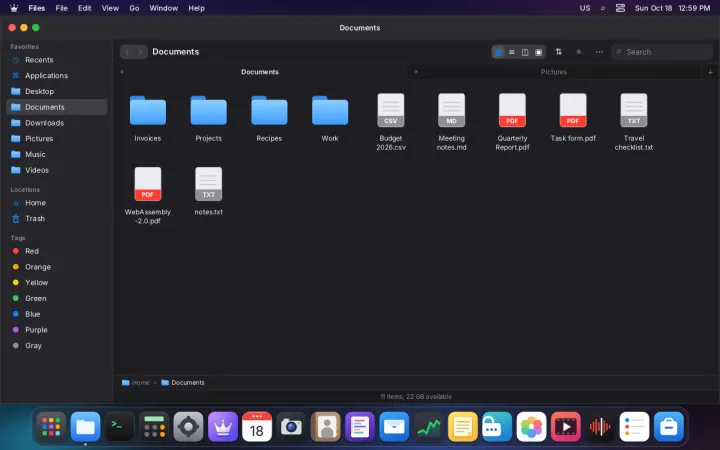The image size is (720, 450).
Task: Filter by the Green tag
Action: (x=56, y=298)
